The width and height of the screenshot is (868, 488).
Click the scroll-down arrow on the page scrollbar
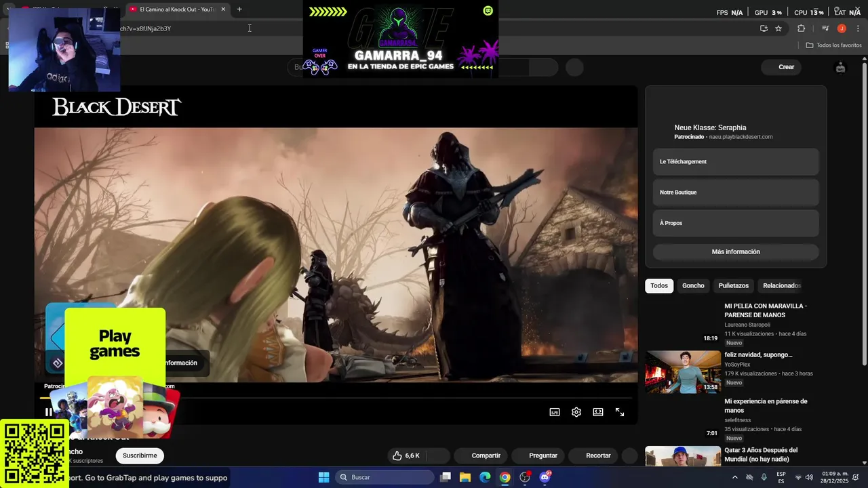864,463
